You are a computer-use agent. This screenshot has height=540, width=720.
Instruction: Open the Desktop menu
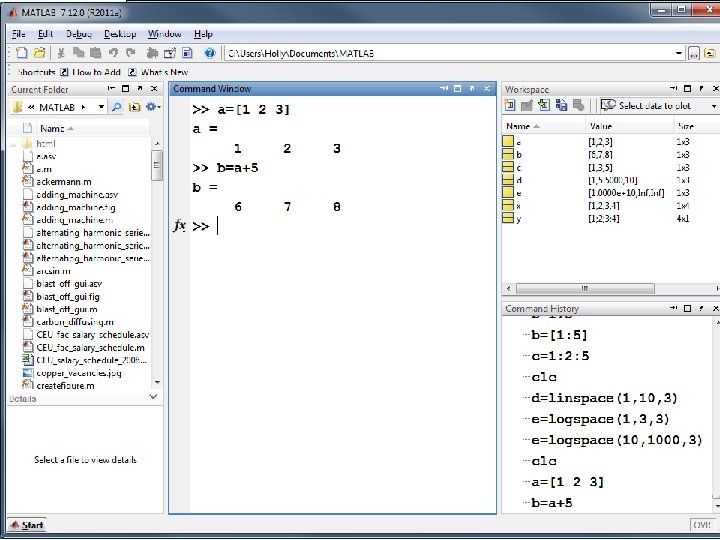click(x=120, y=34)
